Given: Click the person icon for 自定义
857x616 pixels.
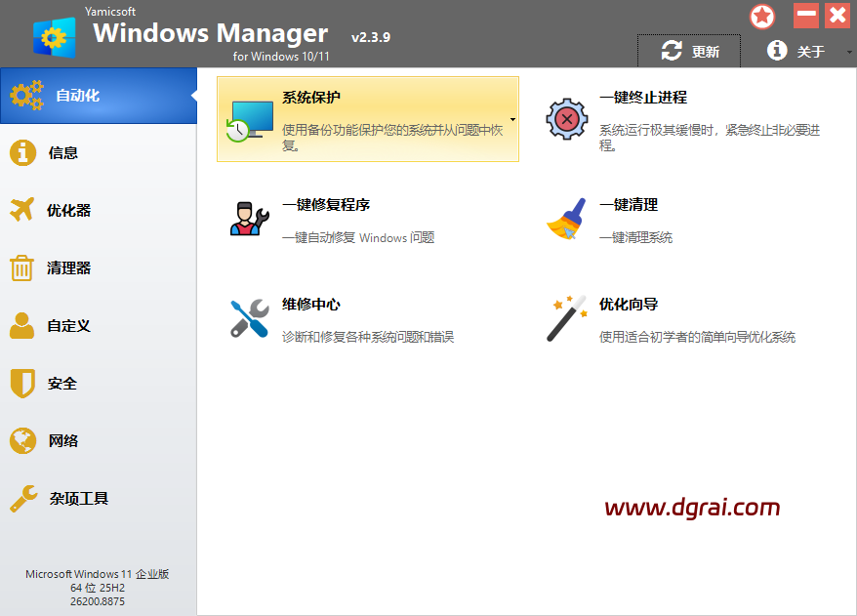Looking at the screenshot, I should click(x=21, y=325).
